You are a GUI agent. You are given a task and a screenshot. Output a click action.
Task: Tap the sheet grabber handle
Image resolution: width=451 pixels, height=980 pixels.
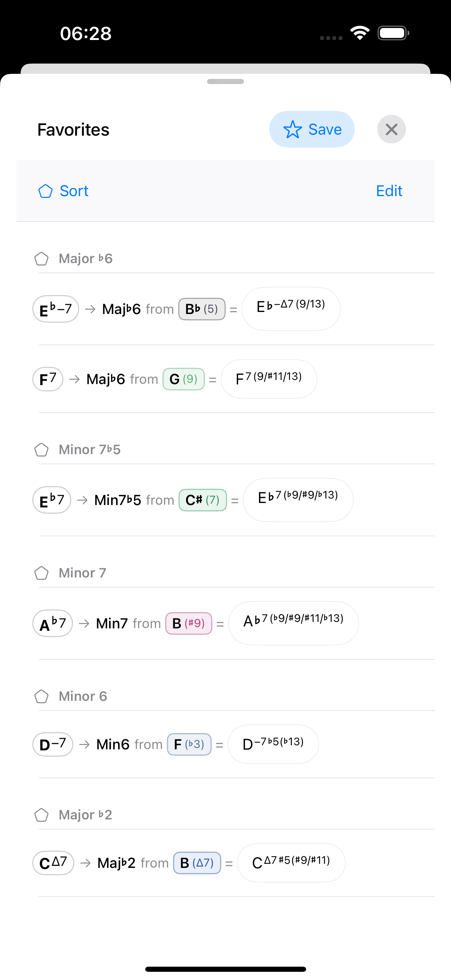(225, 81)
